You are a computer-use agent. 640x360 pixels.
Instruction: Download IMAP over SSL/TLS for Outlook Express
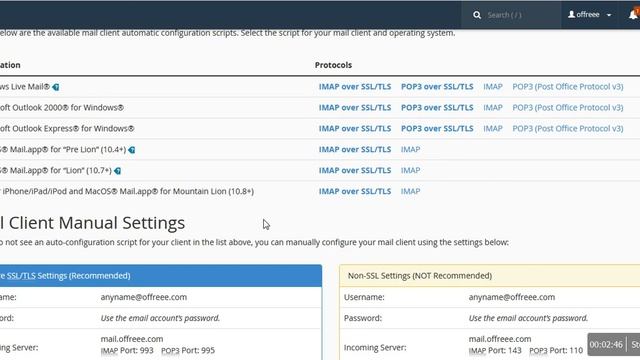pyautogui.click(x=355, y=128)
